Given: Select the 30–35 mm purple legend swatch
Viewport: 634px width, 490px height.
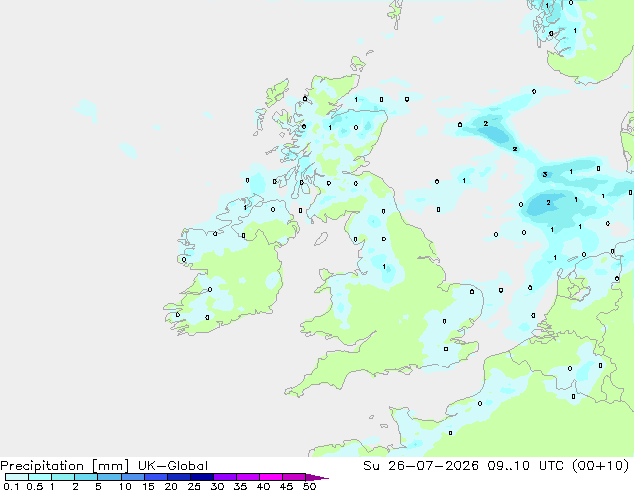Looking at the screenshot, I should coord(225,477).
